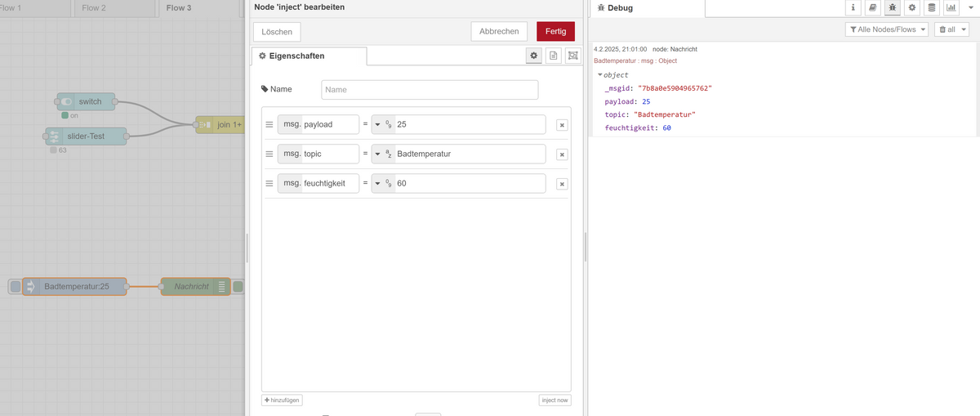Show node description document icon
The height and width of the screenshot is (416, 980).
tap(553, 56)
